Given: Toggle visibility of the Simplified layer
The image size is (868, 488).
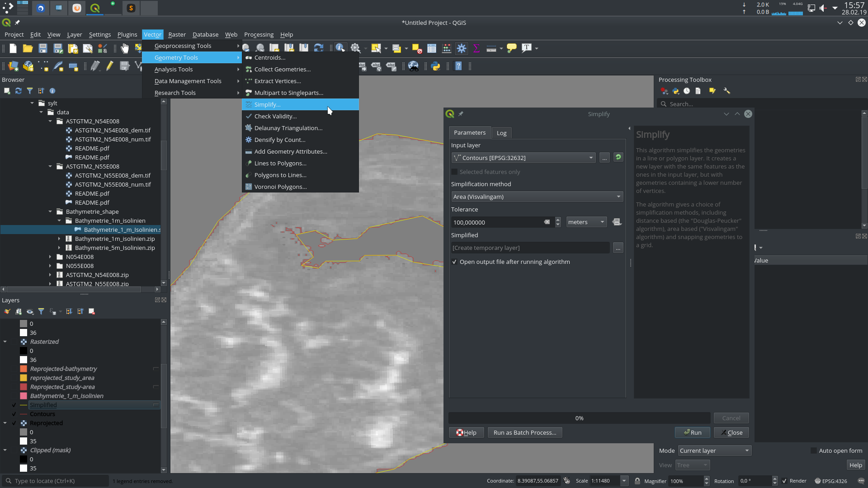Looking at the screenshot, I should [14, 405].
